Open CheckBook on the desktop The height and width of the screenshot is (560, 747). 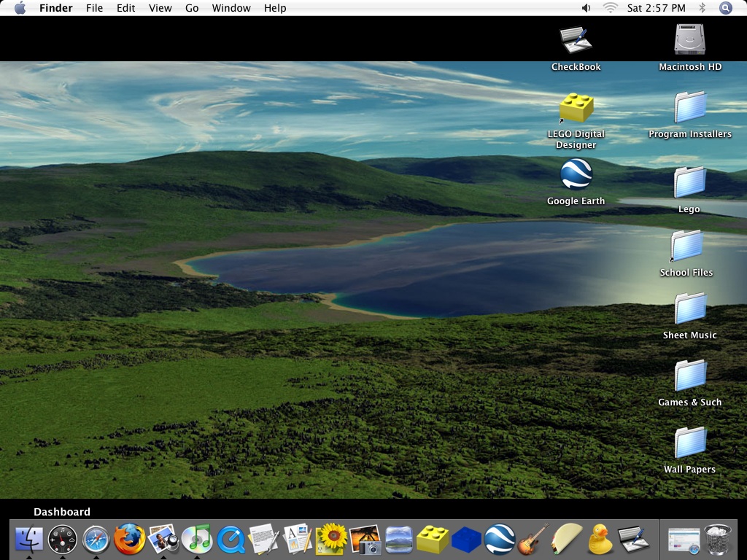(x=576, y=40)
